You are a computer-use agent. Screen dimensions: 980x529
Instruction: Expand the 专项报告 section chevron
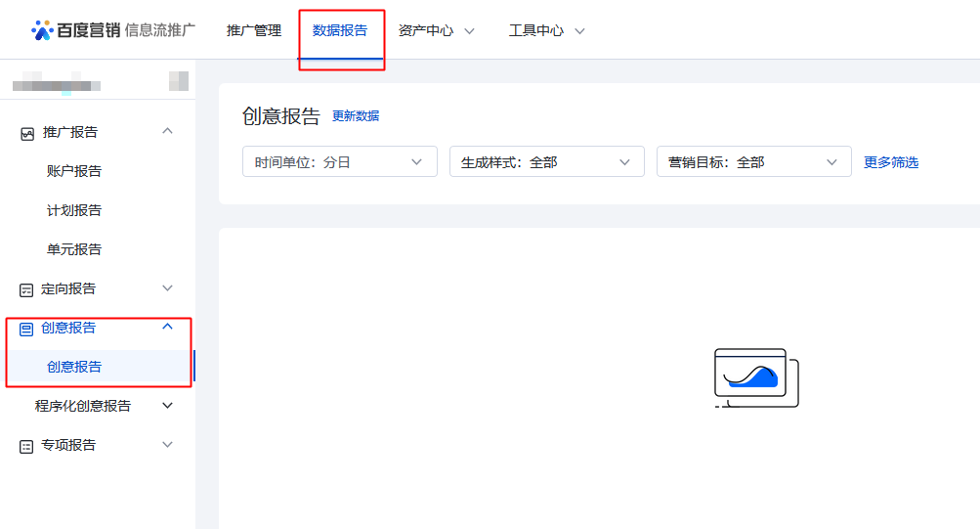pyautogui.click(x=167, y=445)
